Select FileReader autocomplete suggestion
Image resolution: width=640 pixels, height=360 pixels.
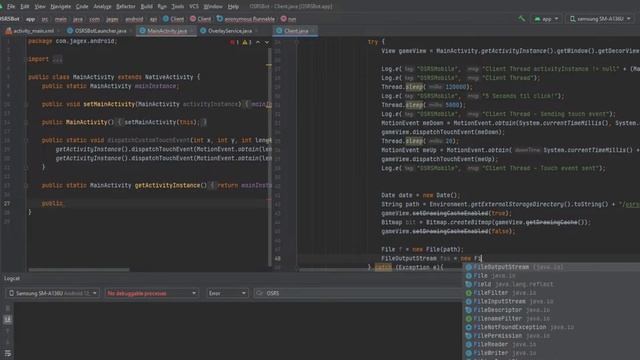pyautogui.click(x=552, y=344)
